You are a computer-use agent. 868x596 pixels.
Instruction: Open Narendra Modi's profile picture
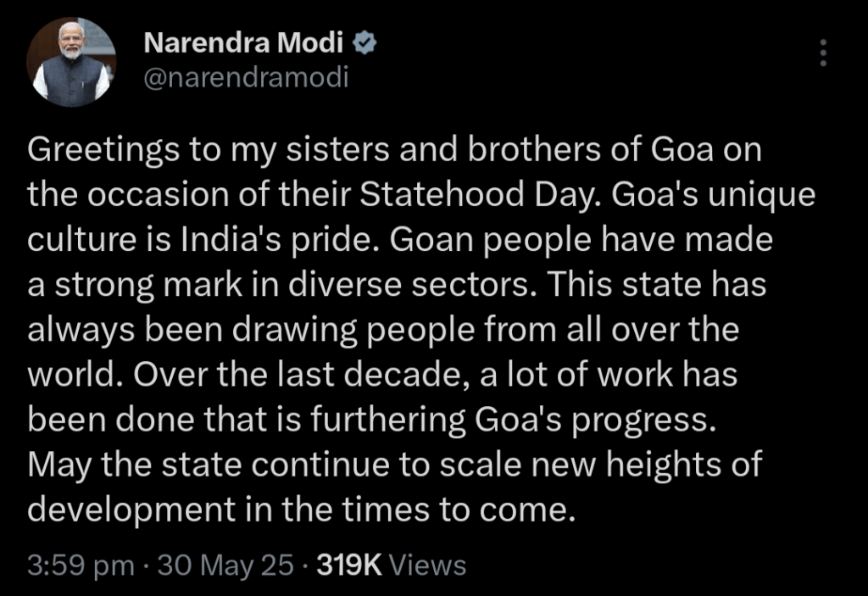coord(71,62)
